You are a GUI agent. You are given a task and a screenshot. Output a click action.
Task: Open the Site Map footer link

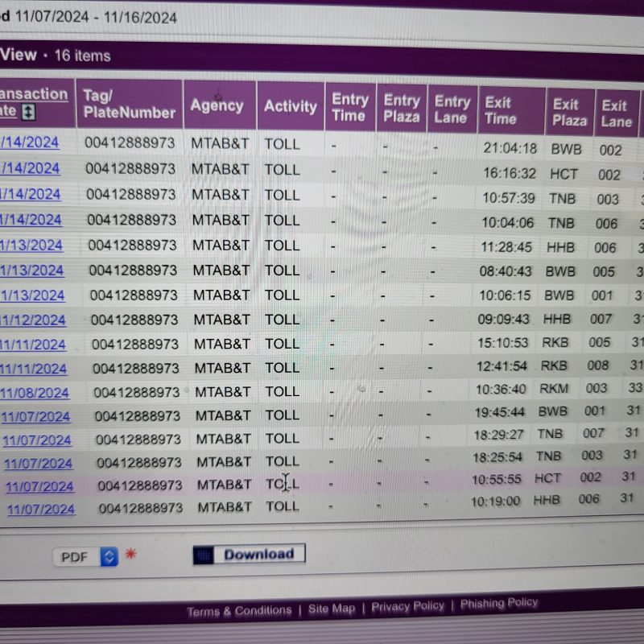point(332,609)
